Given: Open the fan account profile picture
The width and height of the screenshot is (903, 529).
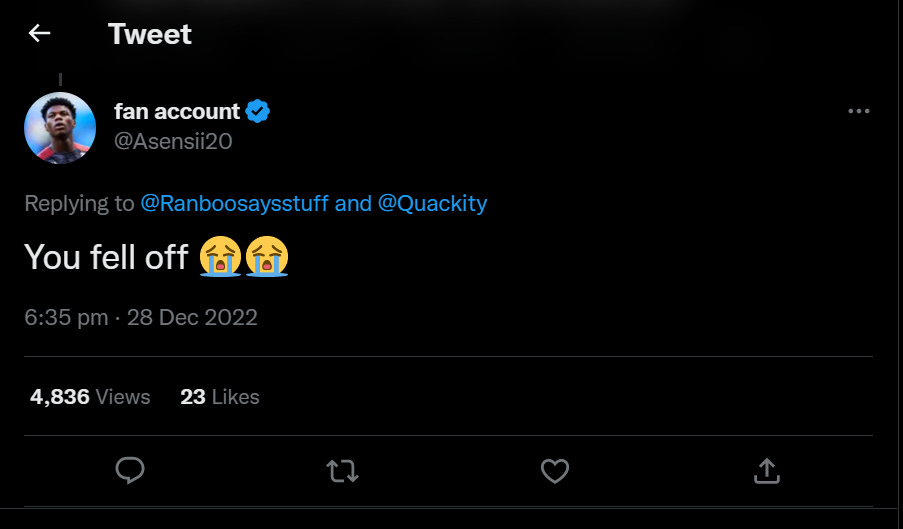Looking at the screenshot, I should pyautogui.click(x=60, y=127).
